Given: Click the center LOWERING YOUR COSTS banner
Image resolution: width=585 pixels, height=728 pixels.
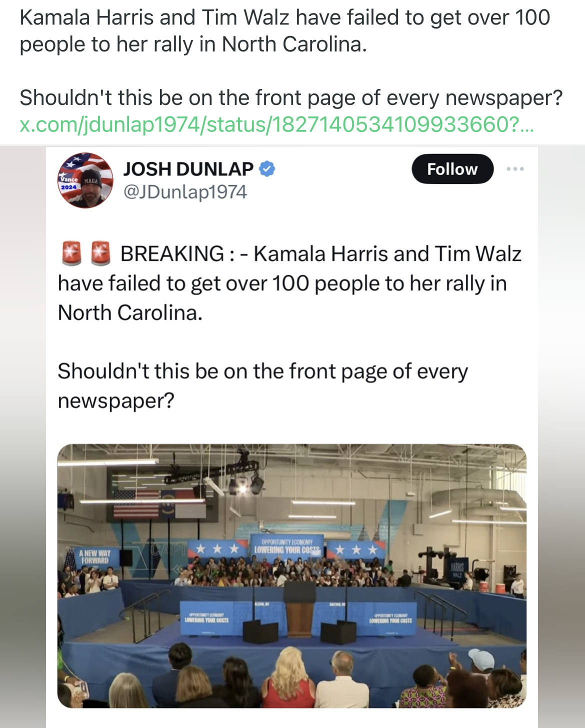Looking at the screenshot, I should pos(286,546).
